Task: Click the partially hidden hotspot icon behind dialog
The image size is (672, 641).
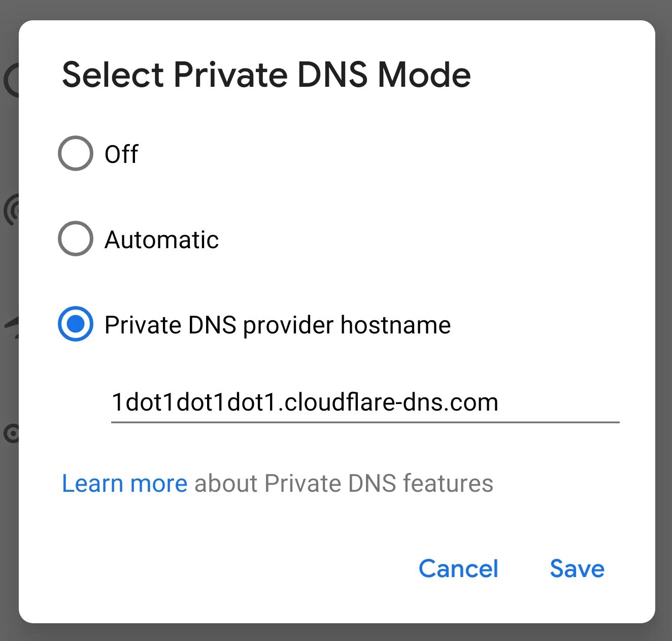Action: (11, 209)
